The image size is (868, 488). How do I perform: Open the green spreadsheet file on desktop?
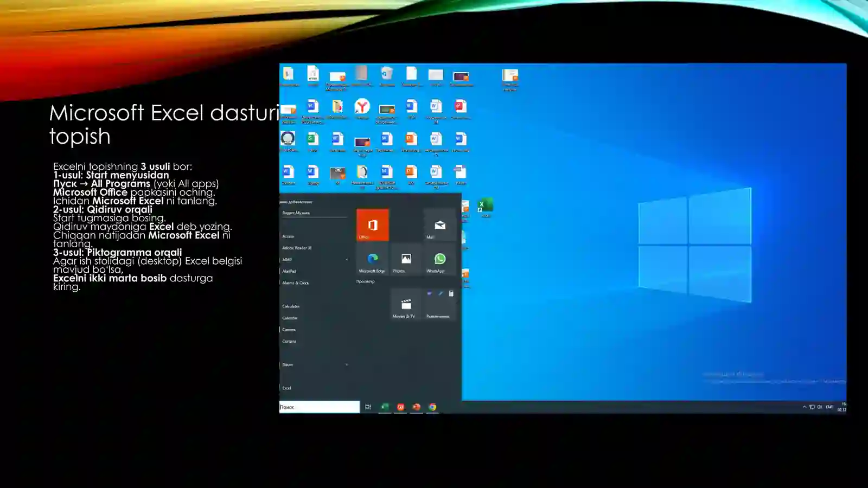coord(313,142)
